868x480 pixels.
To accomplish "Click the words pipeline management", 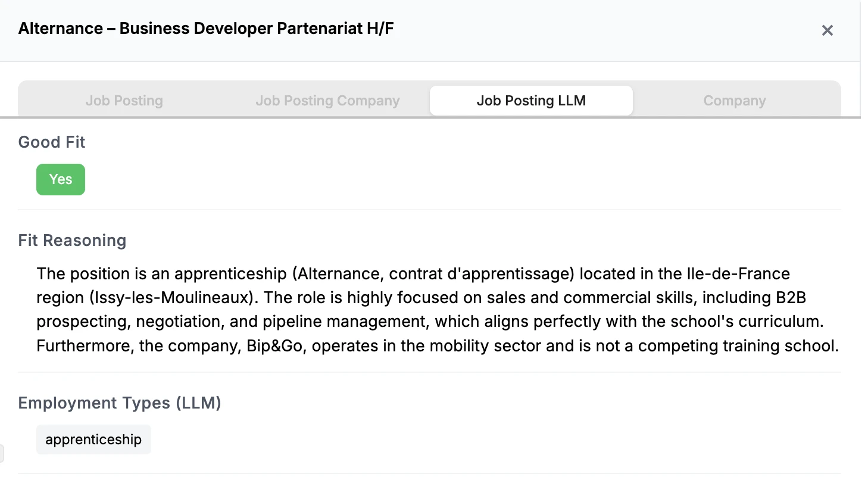I will [358, 322].
